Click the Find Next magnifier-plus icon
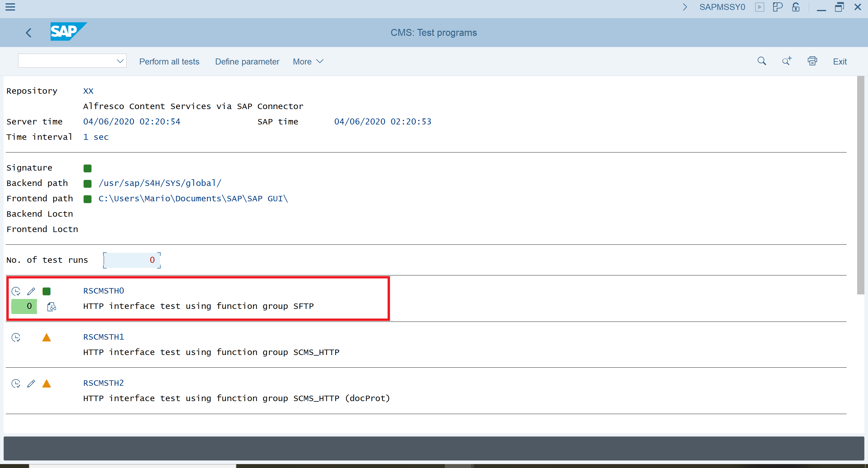Viewport: 868px width, 468px height. (786, 61)
